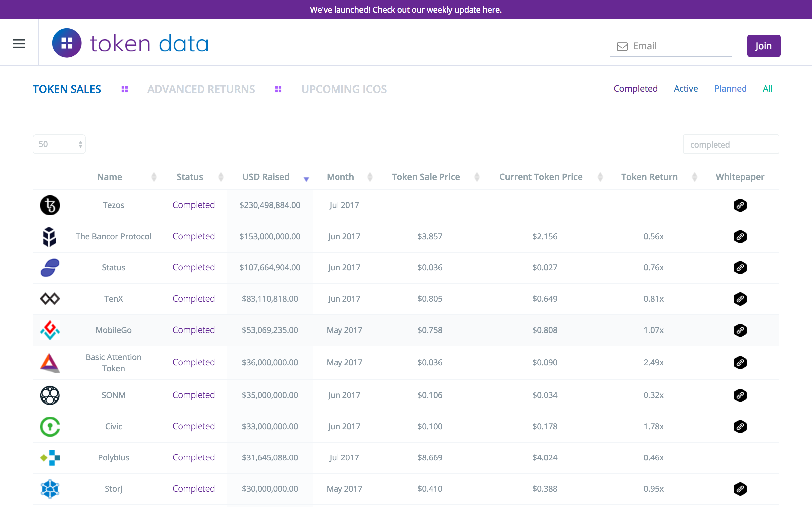Viewport: 812px width, 507px height.
Task: Select the All filter
Action: click(x=768, y=88)
